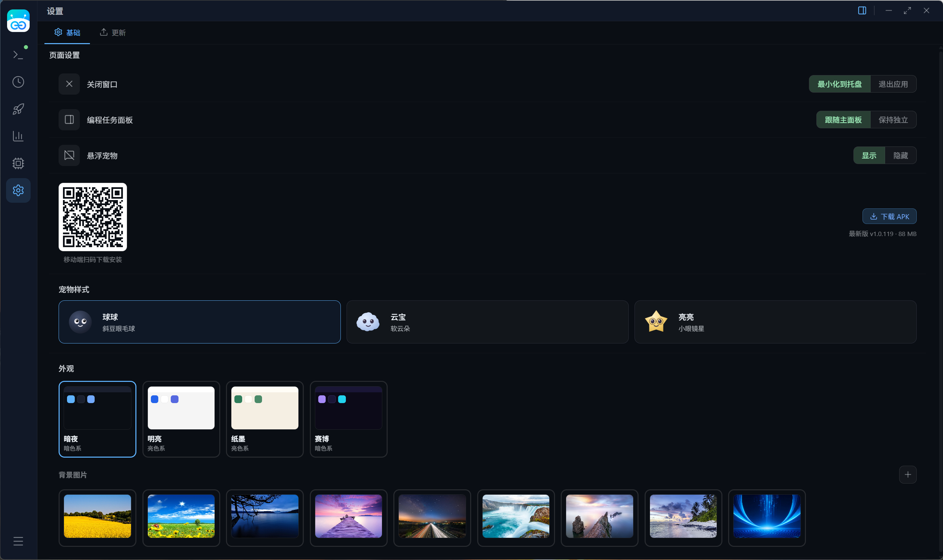Choose the 纸墨 theme swatch

pos(264,419)
